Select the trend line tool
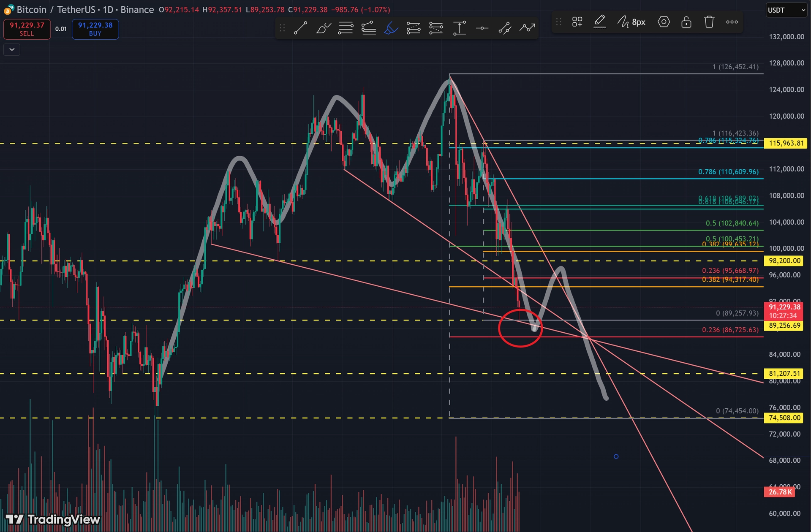The width and height of the screenshot is (811, 532). click(300, 28)
